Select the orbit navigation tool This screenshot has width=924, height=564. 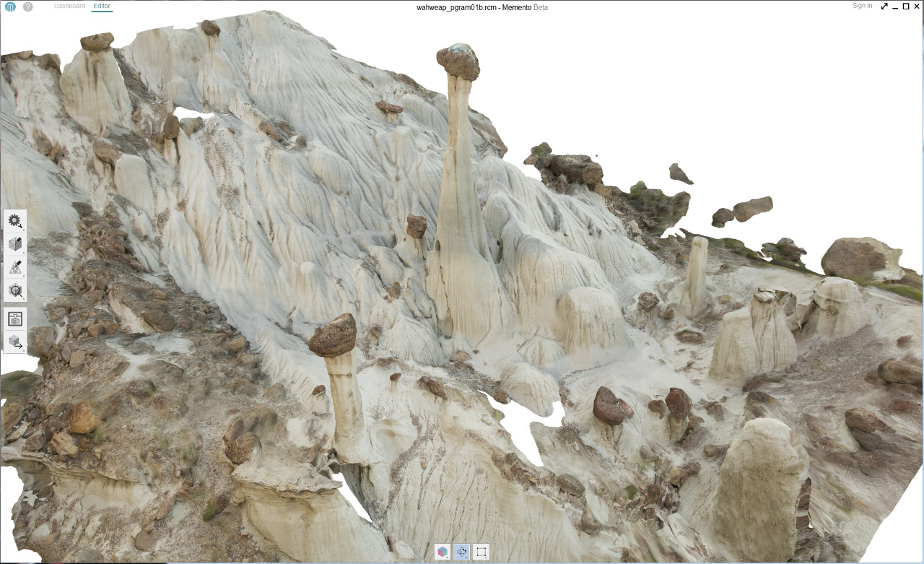[462, 552]
